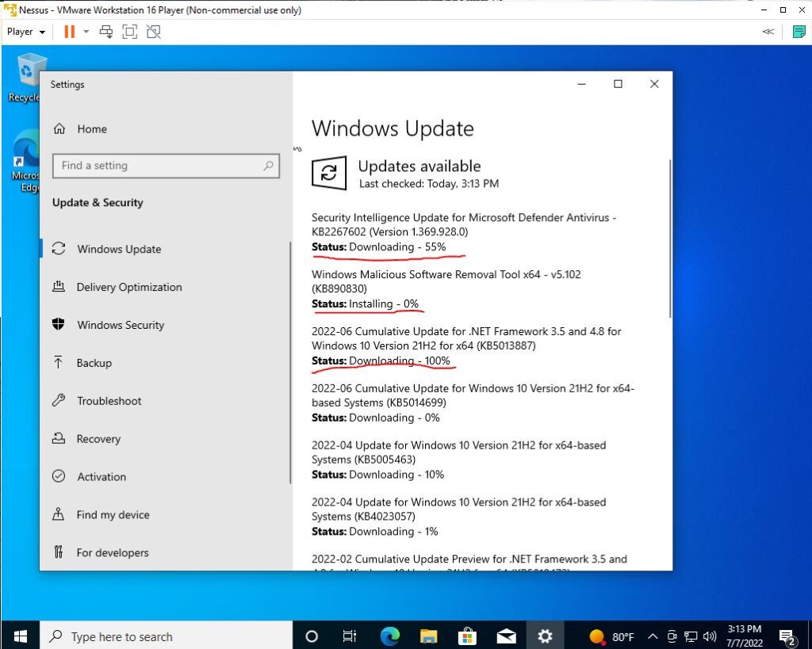This screenshot has width=812, height=649.
Task: Click the Find a setting search field
Action: (167, 166)
